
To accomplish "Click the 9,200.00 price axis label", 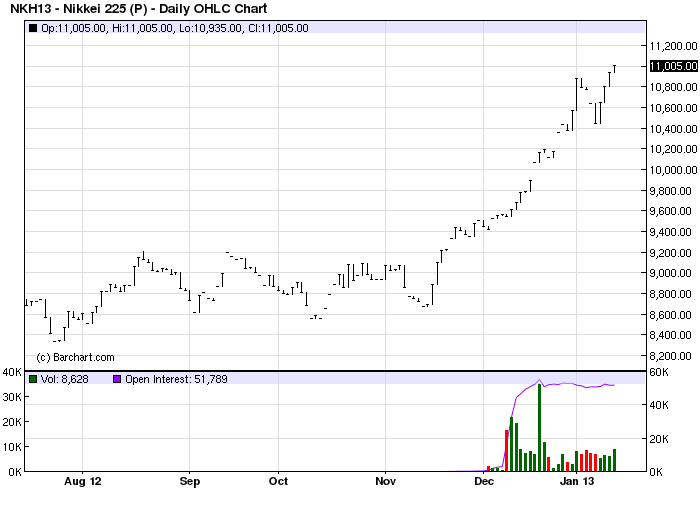I will click(673, 253).
